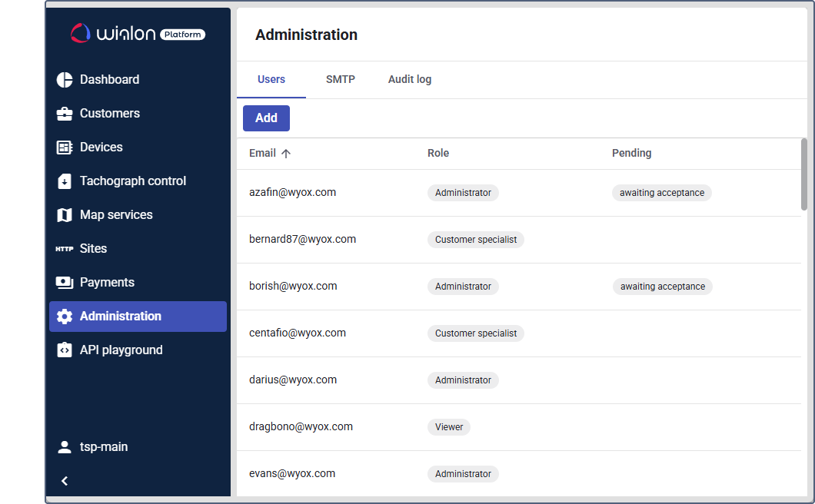The height and width of the screenshot is (504, 815).
Task: Select the Users tab
Action: (x=271, y=79)
